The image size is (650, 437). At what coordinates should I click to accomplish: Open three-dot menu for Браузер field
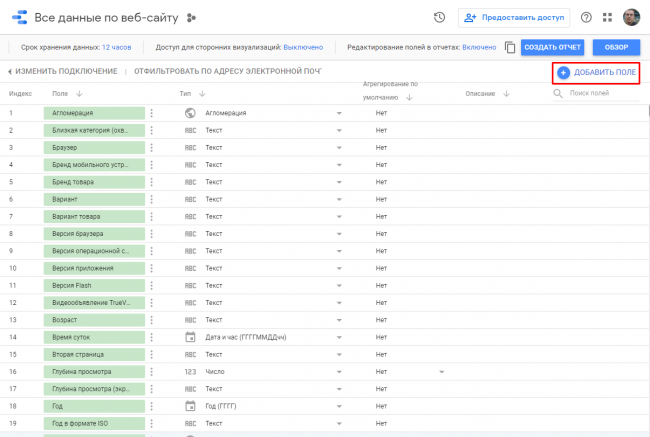pos(152,148)
